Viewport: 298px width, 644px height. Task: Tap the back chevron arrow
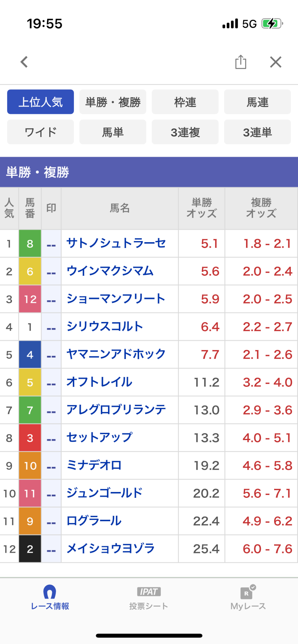[25, 62]
